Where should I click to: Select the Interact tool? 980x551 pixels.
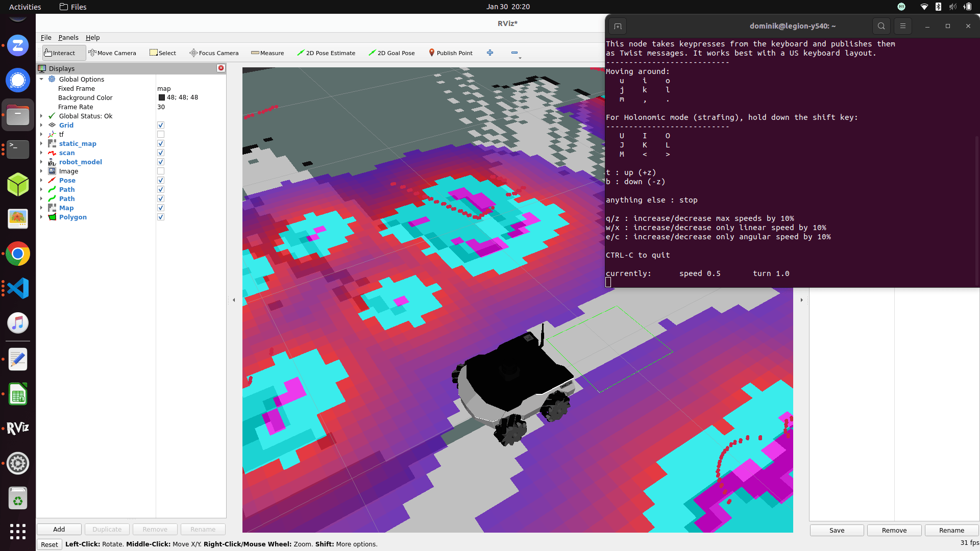click(64, 53)
